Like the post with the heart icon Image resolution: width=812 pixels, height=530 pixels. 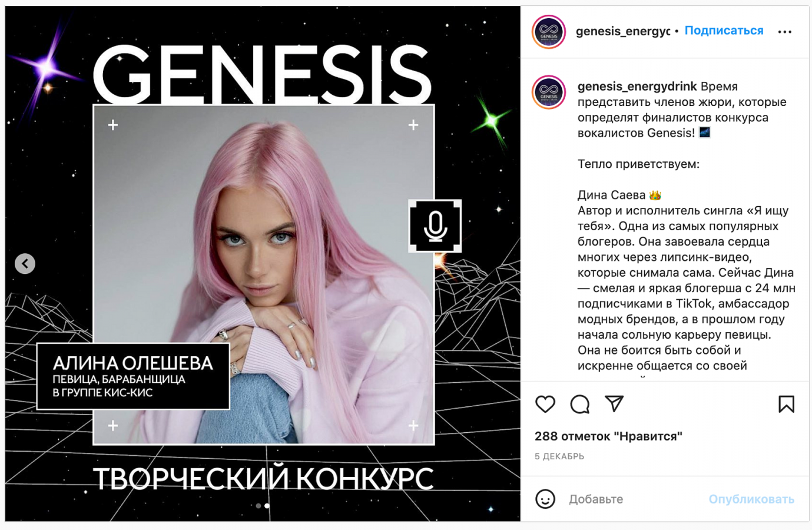(x=545, y=404)
